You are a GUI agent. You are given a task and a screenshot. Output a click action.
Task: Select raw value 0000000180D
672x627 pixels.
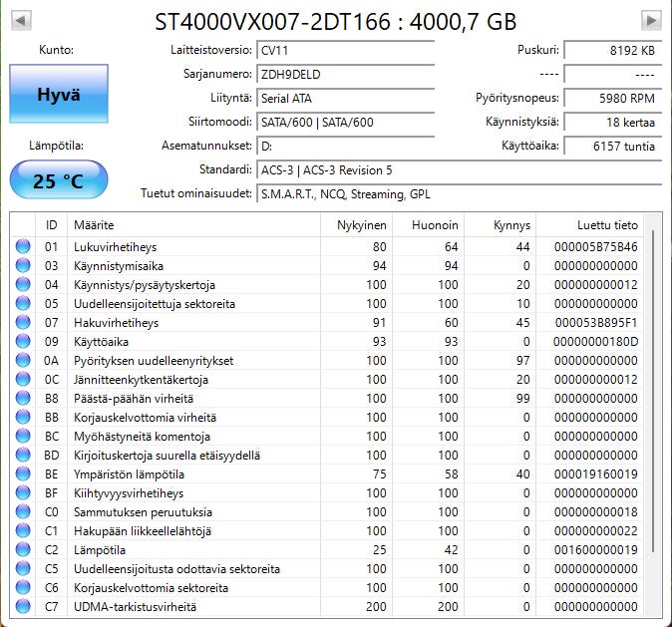coord(595,342)
